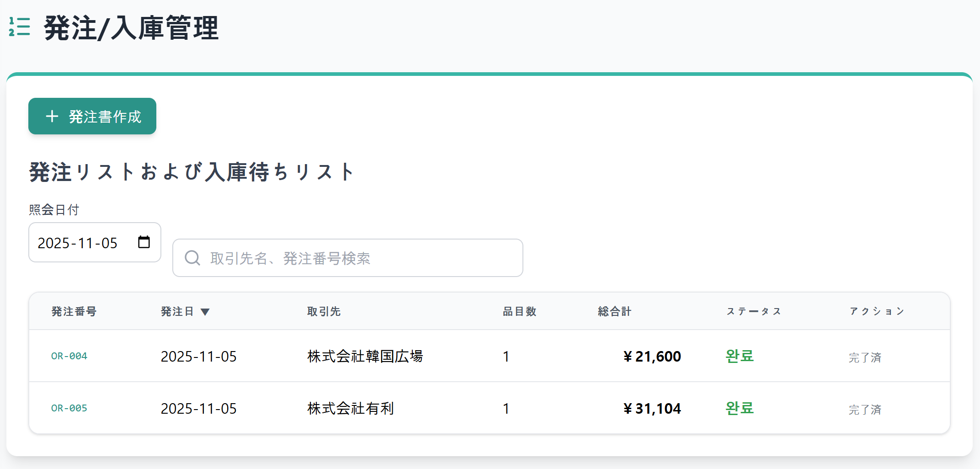This screenshot has width=980, height=469.
Task: Click the 発注番号 column header
Action: 74,311
